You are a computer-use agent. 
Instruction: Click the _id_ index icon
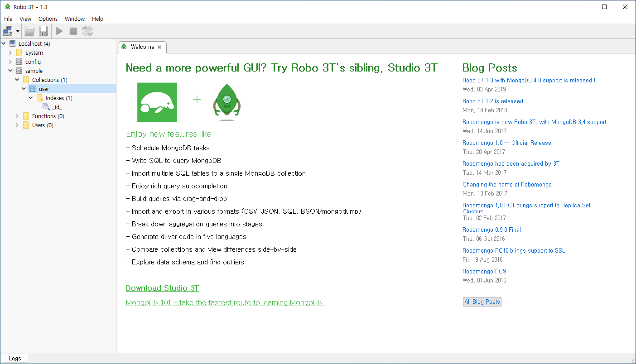(x=46, y=107)
